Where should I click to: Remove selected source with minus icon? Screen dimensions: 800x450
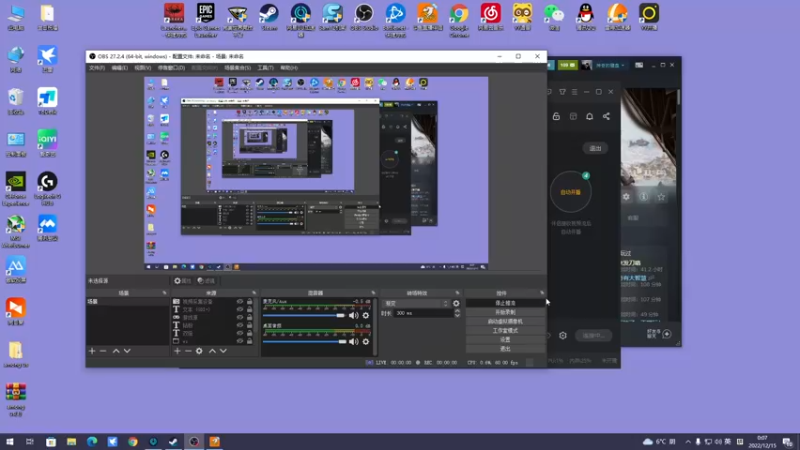(x=188, y=351)
